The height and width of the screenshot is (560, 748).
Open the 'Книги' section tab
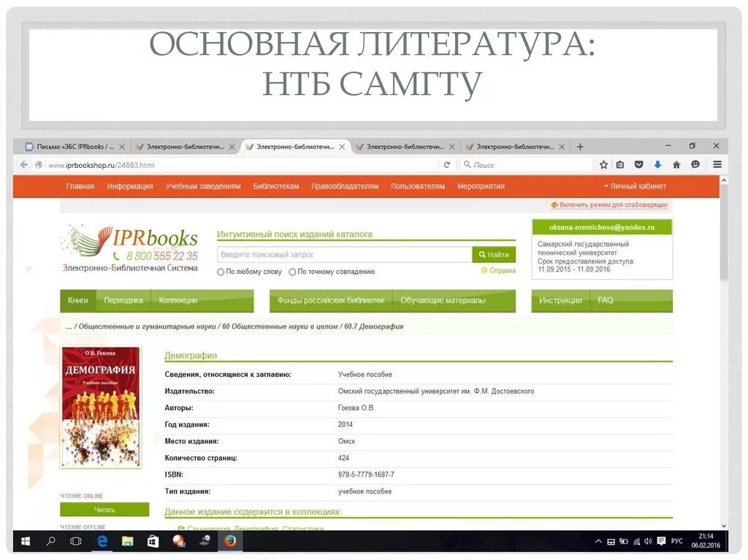tap(77, 301)
